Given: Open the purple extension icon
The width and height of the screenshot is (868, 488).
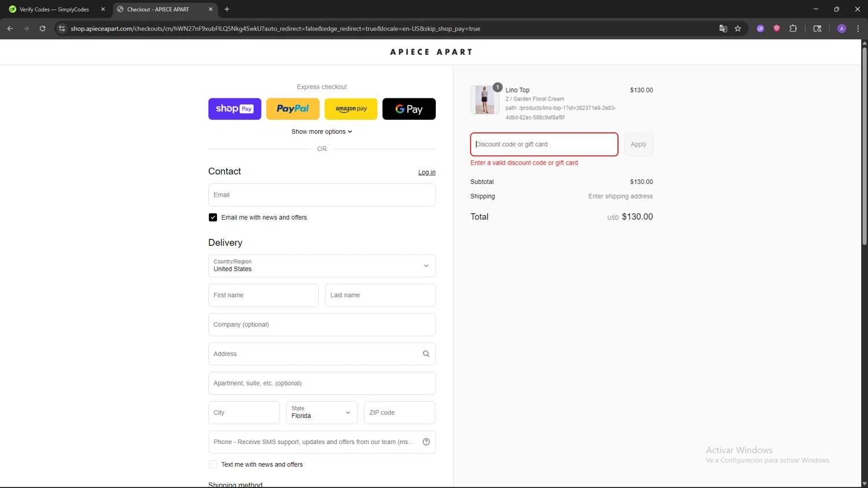Looking at the screenshot, I should pos(760,28).
